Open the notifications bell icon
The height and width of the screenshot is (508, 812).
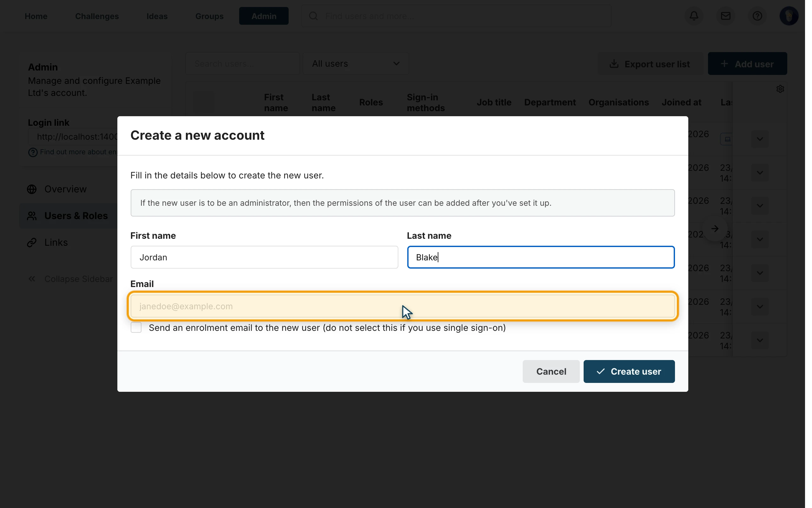[x=694, y=16]
